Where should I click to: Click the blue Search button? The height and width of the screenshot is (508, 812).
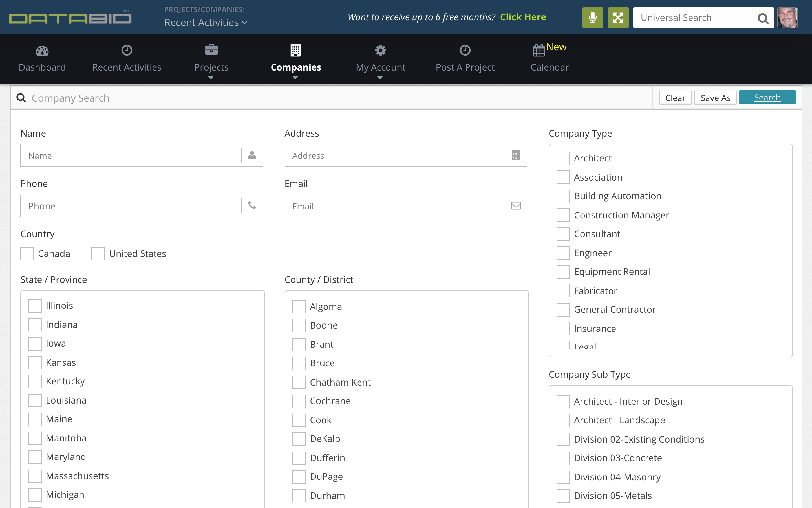[x=767, y=97]
